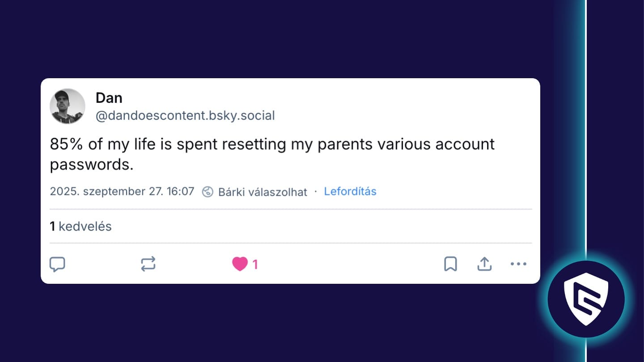Toggle the pink heart like button
The width and height of the screenshot is (644, 362).
coord(240,264)
